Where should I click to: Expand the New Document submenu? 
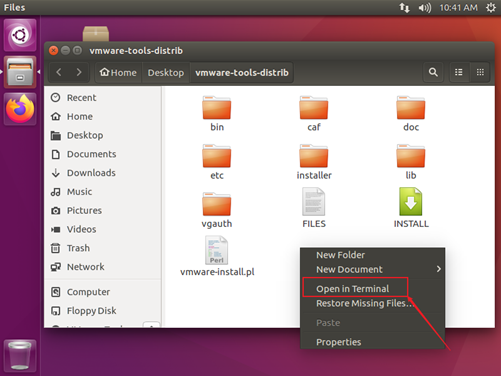click(373, 269)
